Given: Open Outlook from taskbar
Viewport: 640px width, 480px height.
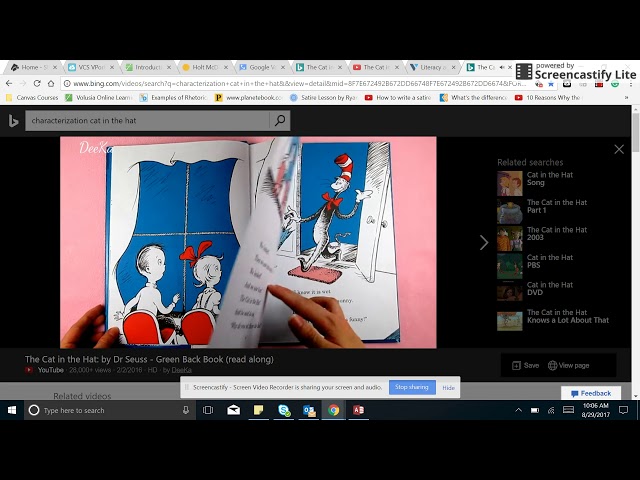Looking at the screenshot, I should pyautogui.click(x=309, y=410).
